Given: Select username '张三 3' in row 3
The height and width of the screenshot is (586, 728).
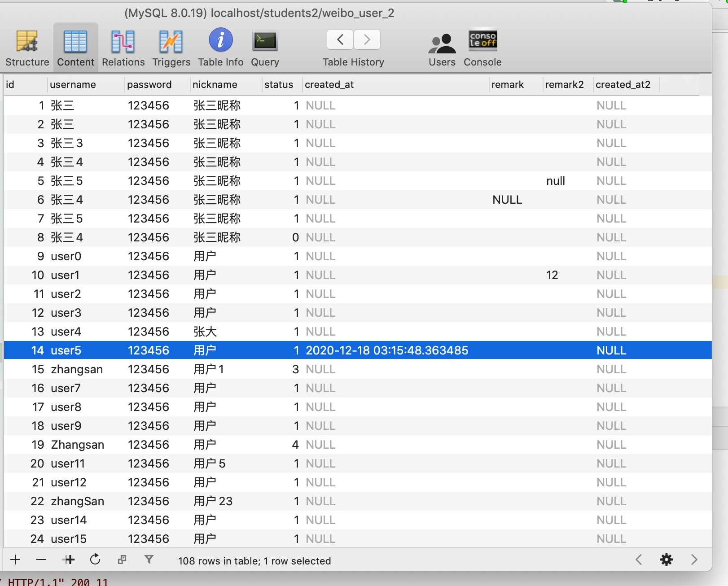Looking at the screenshot, I should point(67,143).
